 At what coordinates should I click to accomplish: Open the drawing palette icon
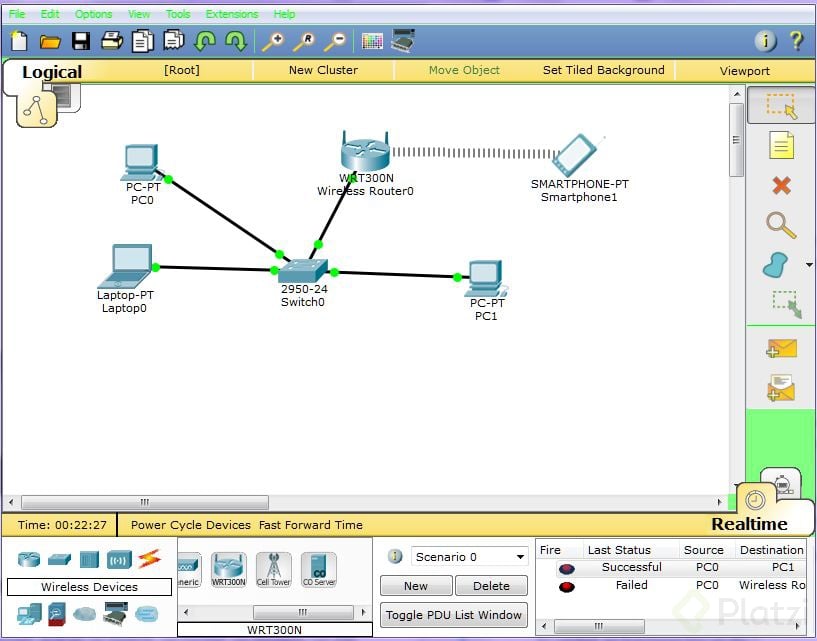tap(372, 41)
